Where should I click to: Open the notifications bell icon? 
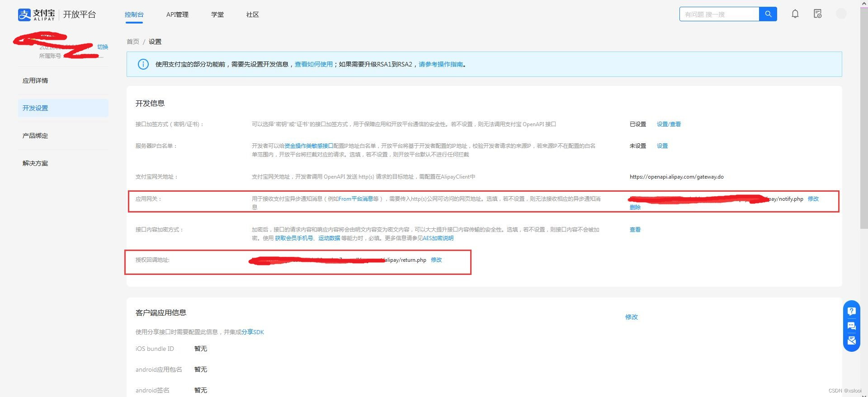795,14
